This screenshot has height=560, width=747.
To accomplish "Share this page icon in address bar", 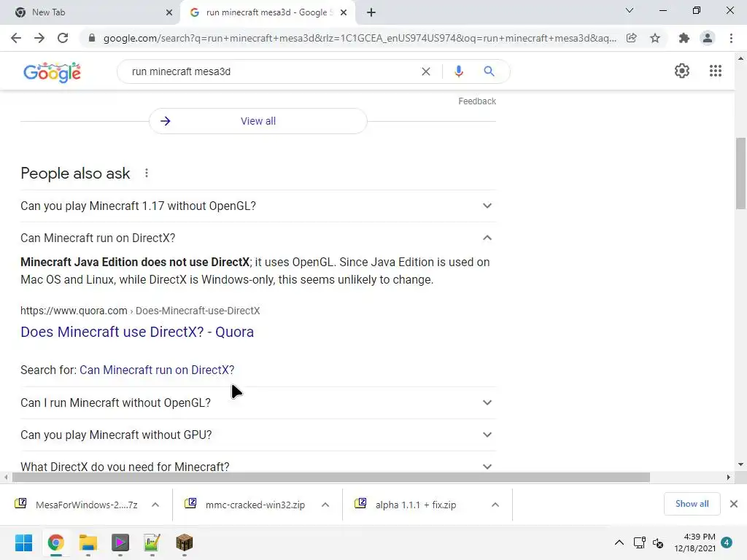I will tap(631, 38).
